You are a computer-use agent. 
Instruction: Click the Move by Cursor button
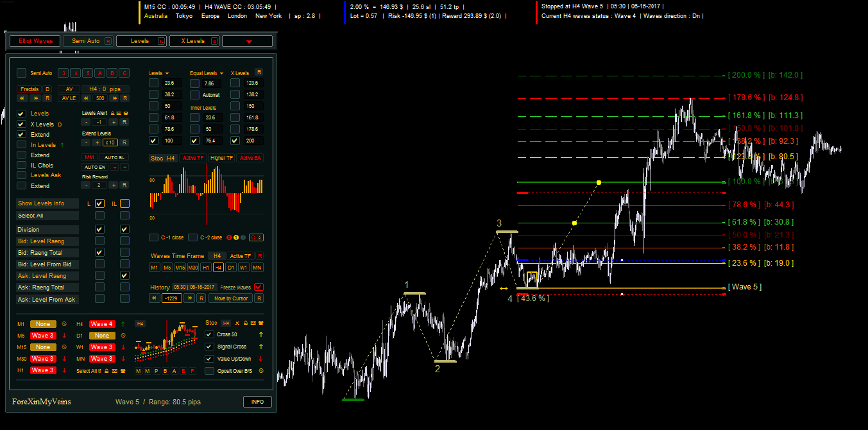click(231, 298)
